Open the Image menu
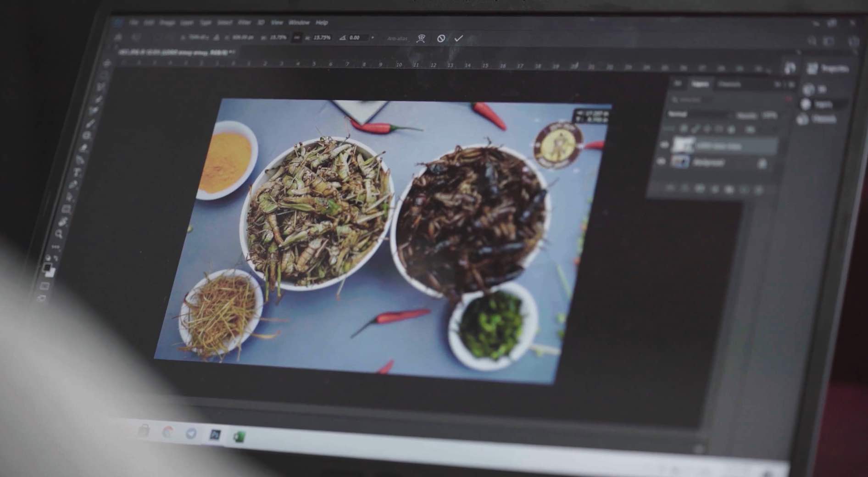 167,22
